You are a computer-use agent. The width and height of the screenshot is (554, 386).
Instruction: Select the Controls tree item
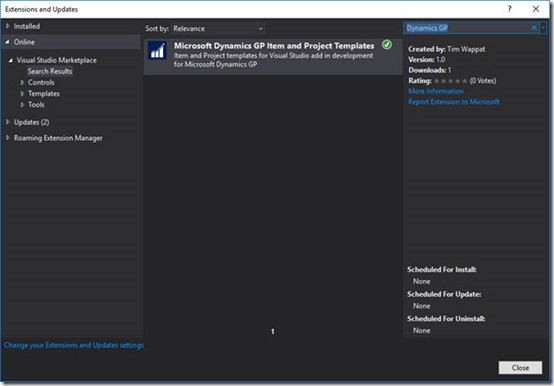point(41,82)
